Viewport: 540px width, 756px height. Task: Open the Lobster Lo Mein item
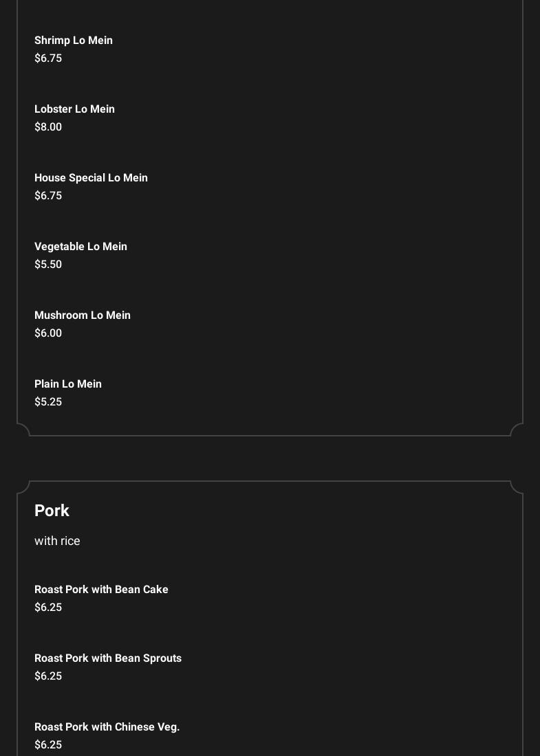(x=74, y=109)
